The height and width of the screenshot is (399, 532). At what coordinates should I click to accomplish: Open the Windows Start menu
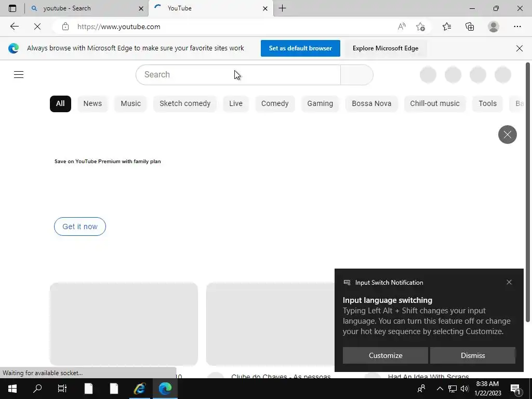(x=12, y=389)
